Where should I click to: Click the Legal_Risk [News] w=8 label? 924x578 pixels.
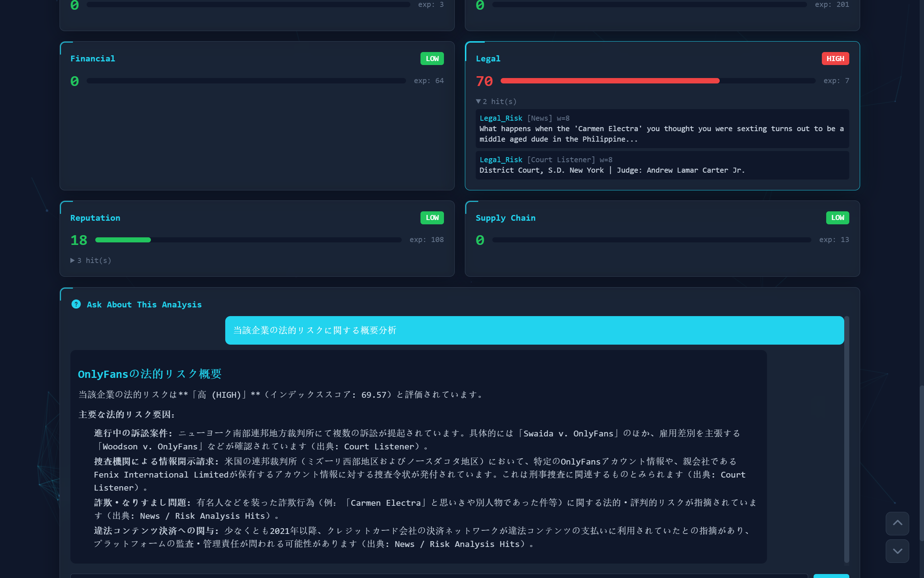tap(524, 118)
